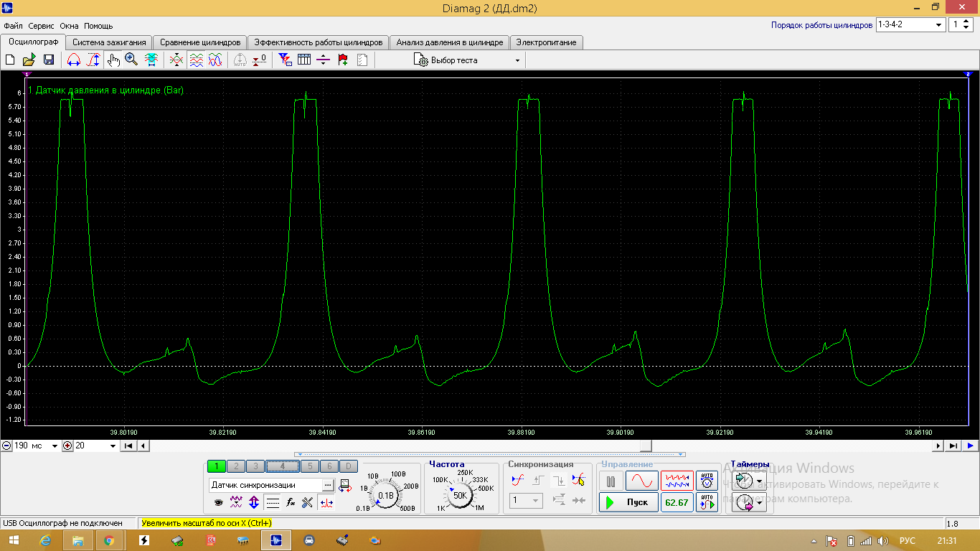The image size is (980, 551).
Task: Add a marker with the red flag icon
Action: click(343, 60)
